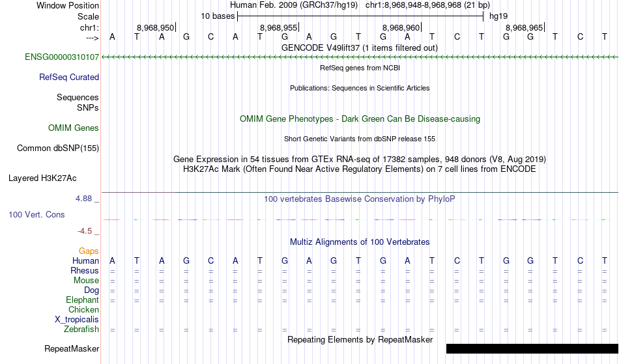This screenshot has width=619, height=364.
Task: Open Short Genetic Variants dbSNP 155 title
Action: (360, 139)
